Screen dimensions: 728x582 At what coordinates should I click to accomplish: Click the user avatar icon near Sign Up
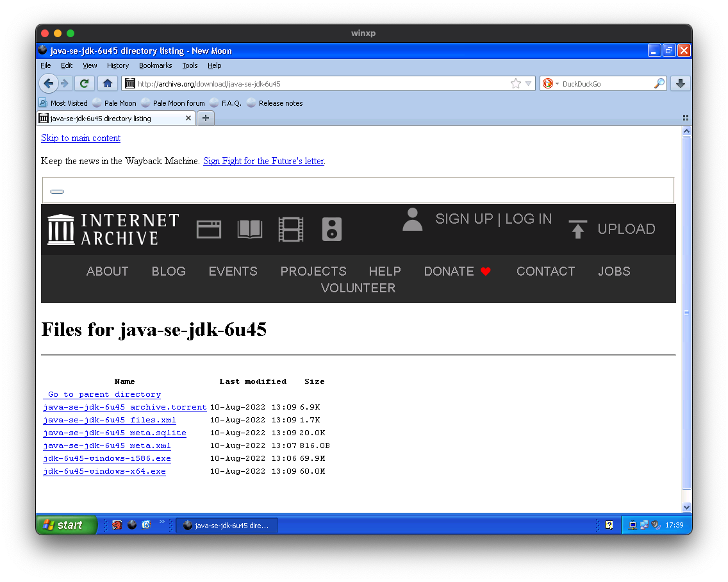click(x=412, y=220)
